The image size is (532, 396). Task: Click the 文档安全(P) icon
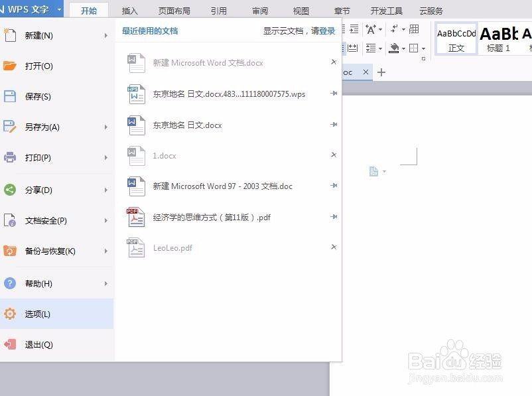pos(10,220)
